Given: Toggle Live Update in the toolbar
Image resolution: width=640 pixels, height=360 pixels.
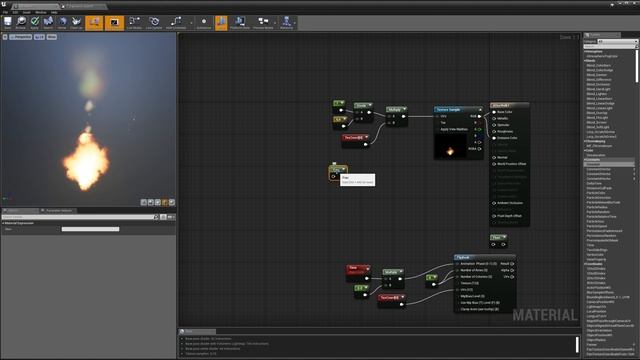Looking at the screenshot, I should pos(154,23).
